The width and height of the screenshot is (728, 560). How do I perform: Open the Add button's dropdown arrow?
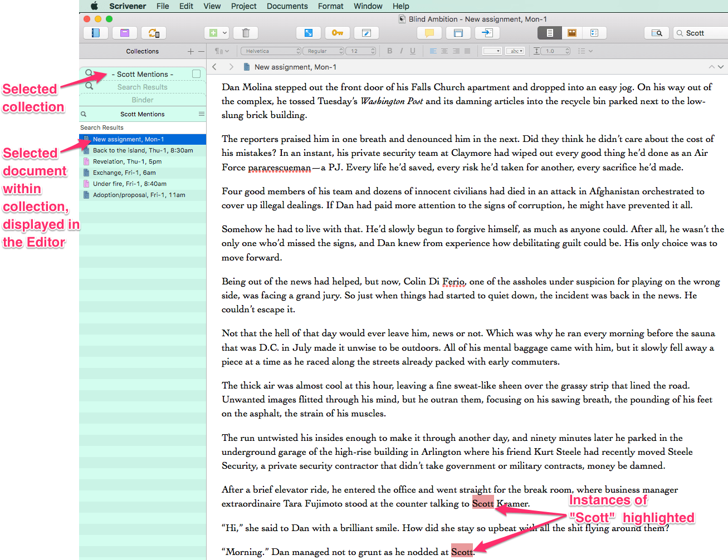225,33
